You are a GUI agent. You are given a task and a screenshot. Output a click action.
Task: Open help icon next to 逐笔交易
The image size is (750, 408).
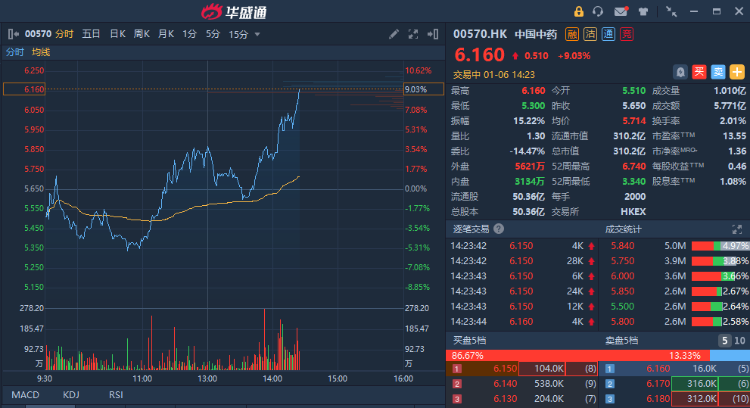[498, 229]
